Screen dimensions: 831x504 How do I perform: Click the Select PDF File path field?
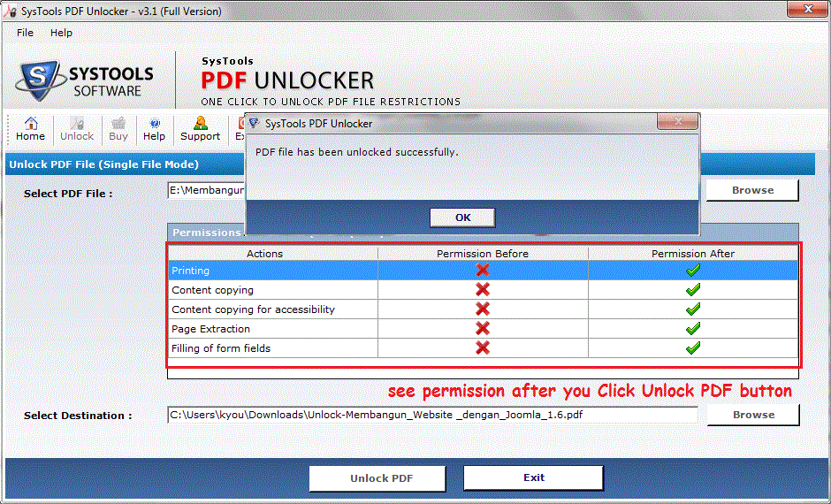[207, 190]
